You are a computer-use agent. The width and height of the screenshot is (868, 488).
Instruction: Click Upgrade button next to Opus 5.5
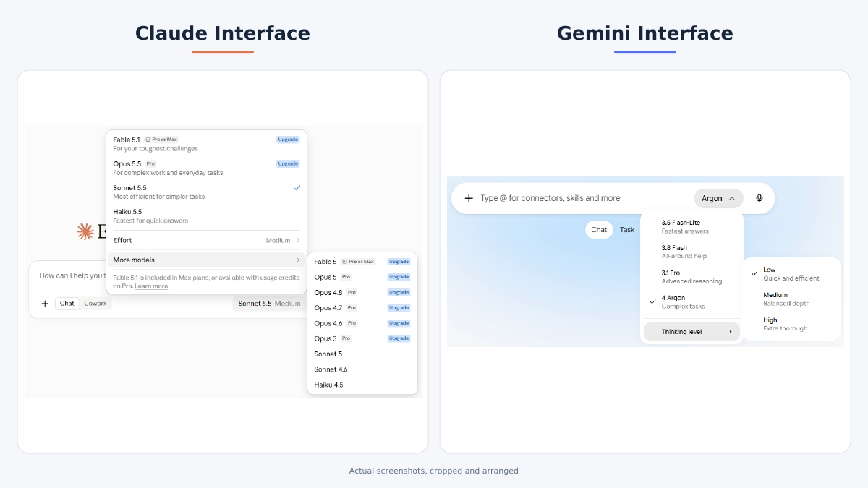[x=288, y=163]
